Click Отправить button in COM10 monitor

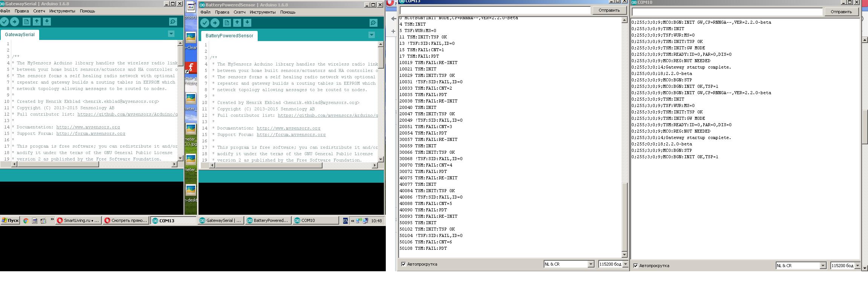click(841, 12)
